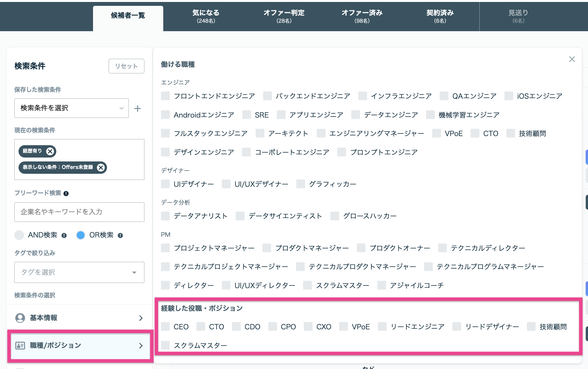Check アジャイルコーチ checkbox

pos(382,285)
